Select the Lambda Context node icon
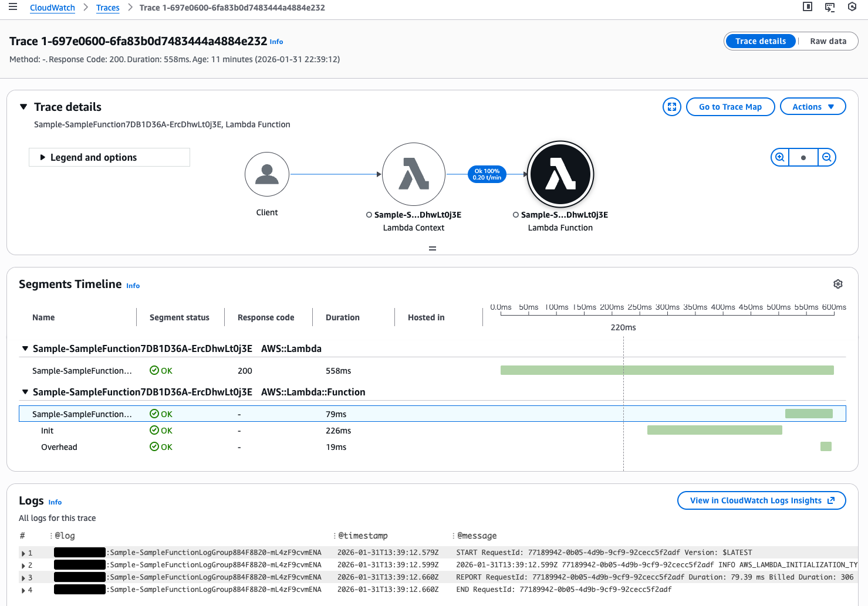This screenshot has width=868, height=606. (x=413, y=174)
